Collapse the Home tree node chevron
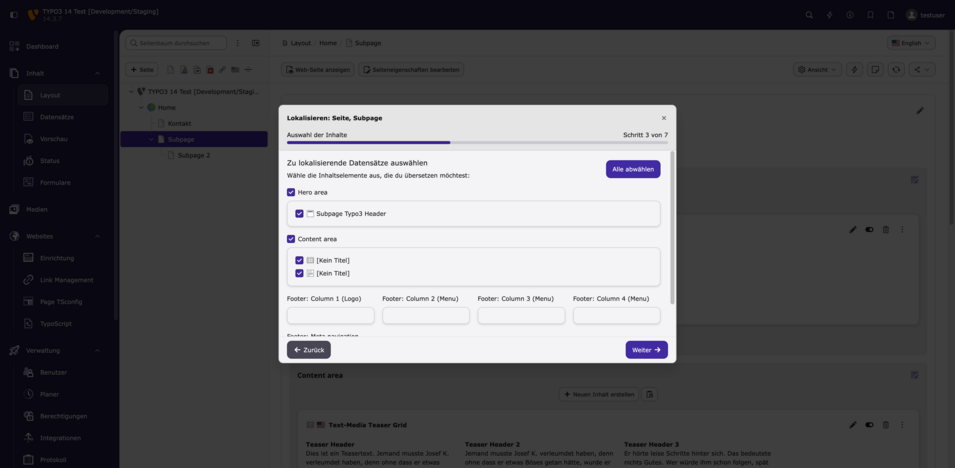This screenshot has width=955, height=468. point(141,107)
